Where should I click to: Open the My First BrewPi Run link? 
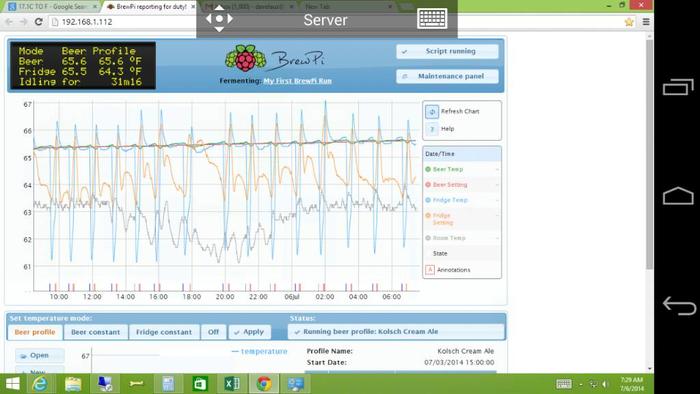[297, 81]
